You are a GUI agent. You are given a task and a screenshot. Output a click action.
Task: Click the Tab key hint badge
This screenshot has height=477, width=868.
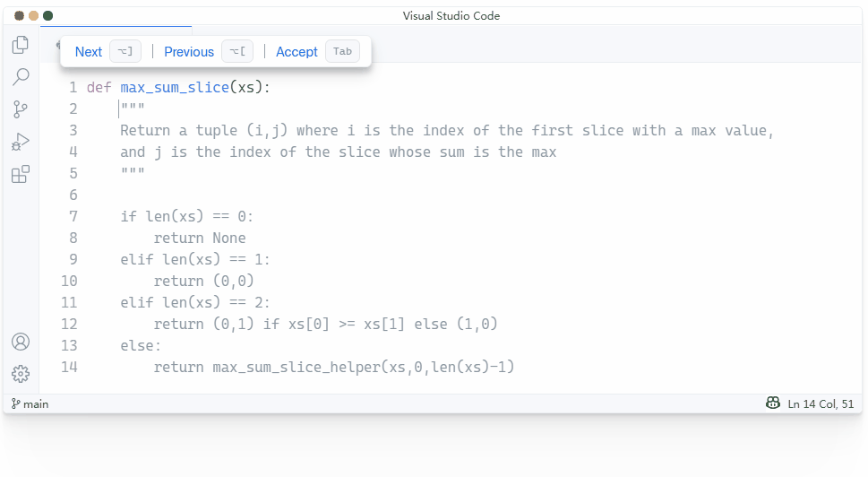(342, 52)
